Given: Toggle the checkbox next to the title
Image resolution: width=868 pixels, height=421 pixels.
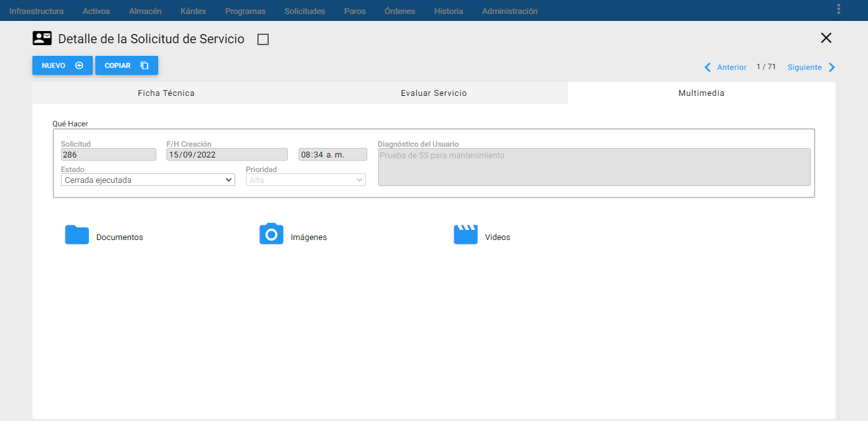Looking at the screenshot, I should [x=263, y=39].
